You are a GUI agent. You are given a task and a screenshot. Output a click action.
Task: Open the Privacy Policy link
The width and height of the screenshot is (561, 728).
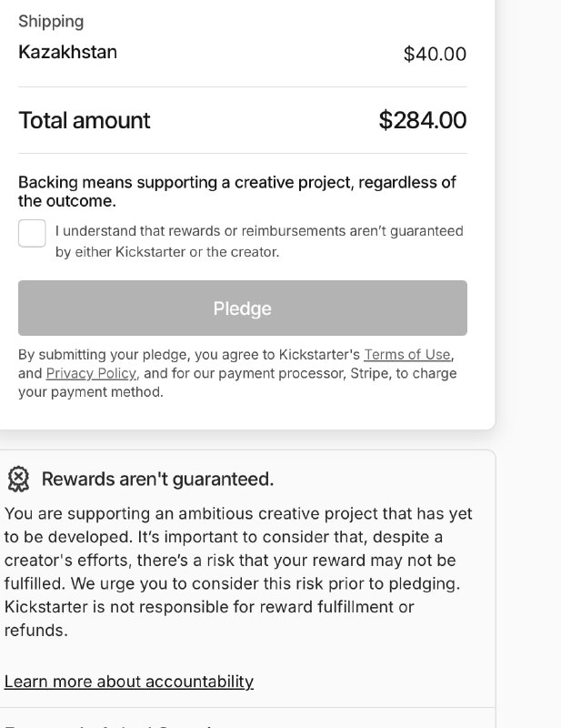pos(91,373)
